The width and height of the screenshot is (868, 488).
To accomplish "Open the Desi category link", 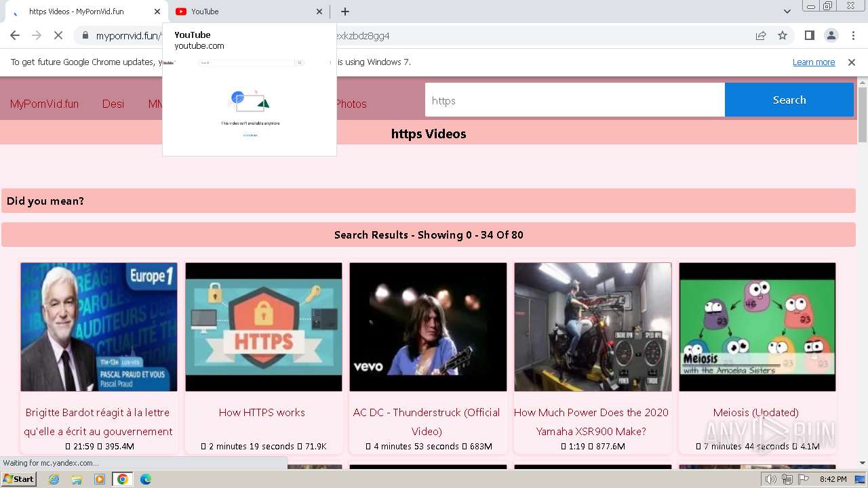I will pyautogui.click(x=113, y=104).
